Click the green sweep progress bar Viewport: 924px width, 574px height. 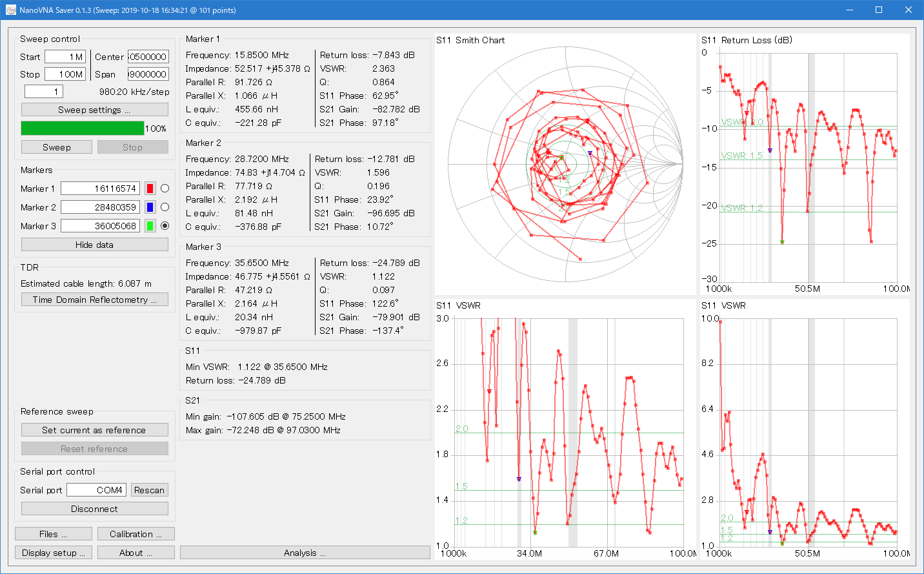click(x=83, y=128)
